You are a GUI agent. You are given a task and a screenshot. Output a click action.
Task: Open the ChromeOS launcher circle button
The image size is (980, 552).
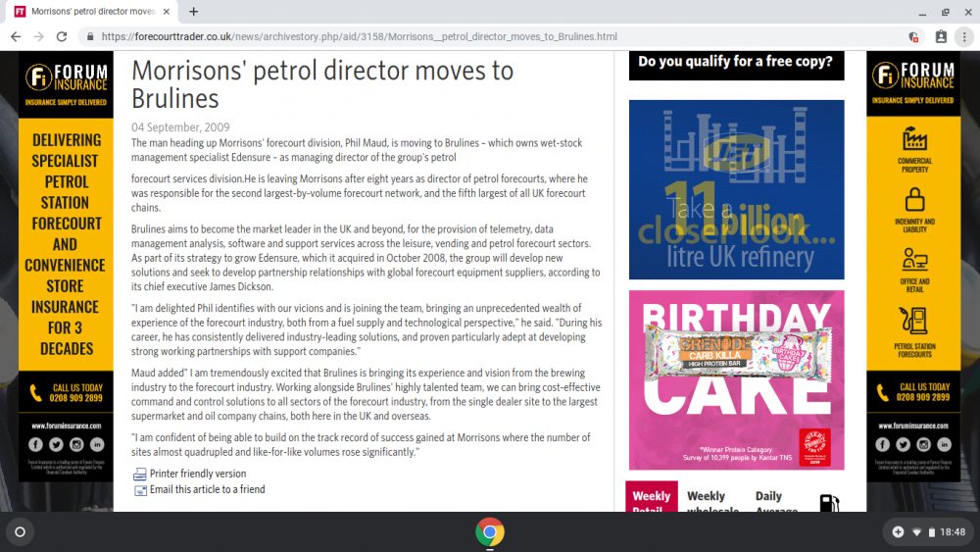coord(20,532)
